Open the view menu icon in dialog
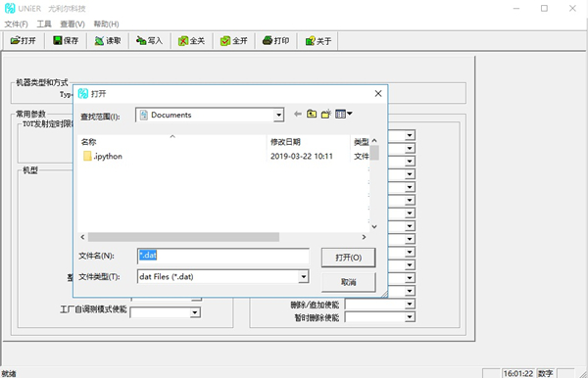The width and height of the screenshot is (588, 378). click(x=344, y=114)
